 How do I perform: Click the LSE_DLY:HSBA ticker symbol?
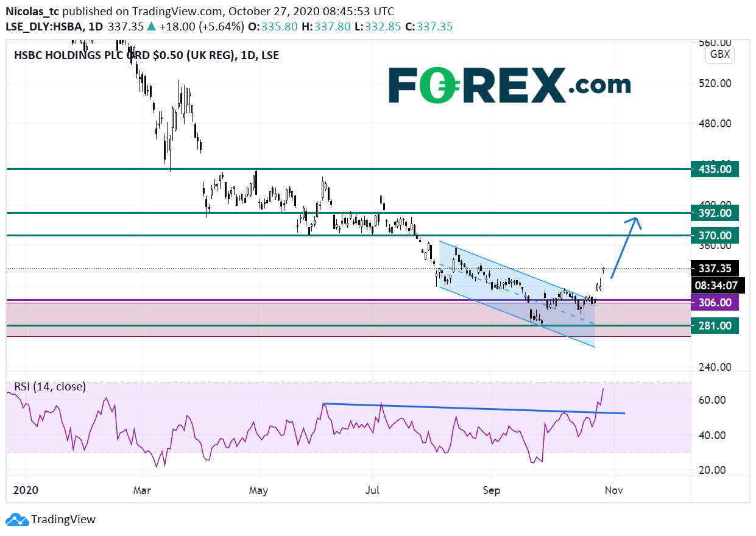46,27
